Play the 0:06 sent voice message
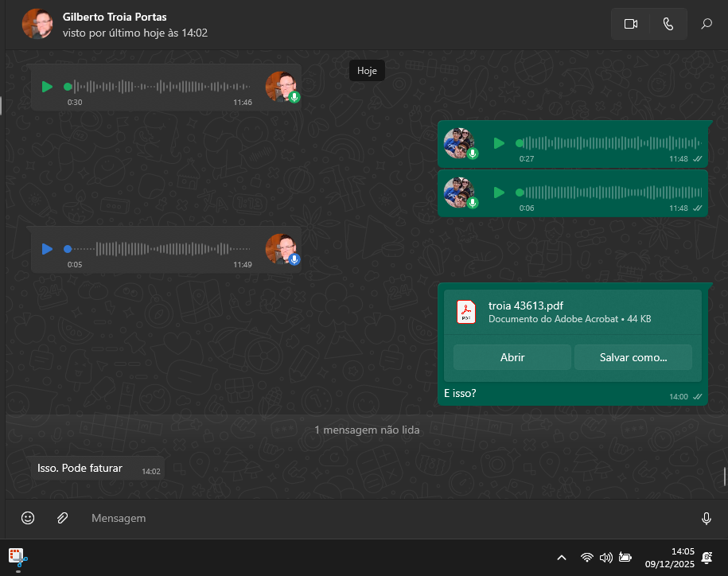 click(x=499, y=193)
